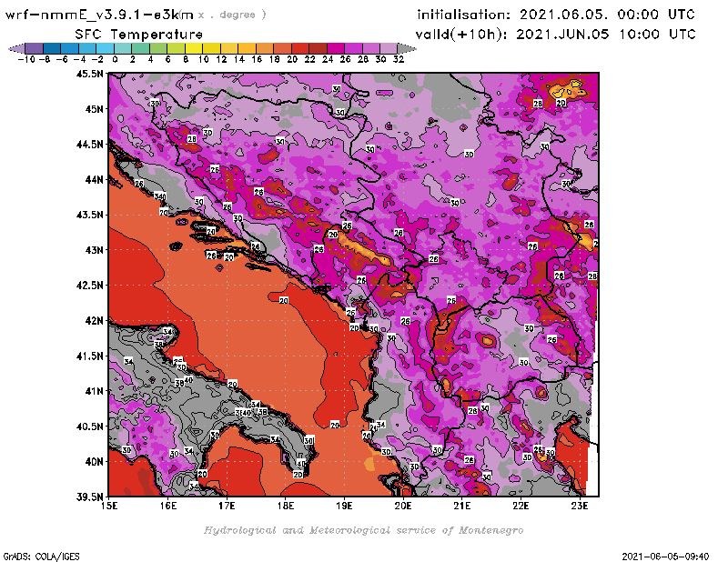
Task: Click the '17E' longitude label
Action: pyautogui.click(x=227, y=506)
